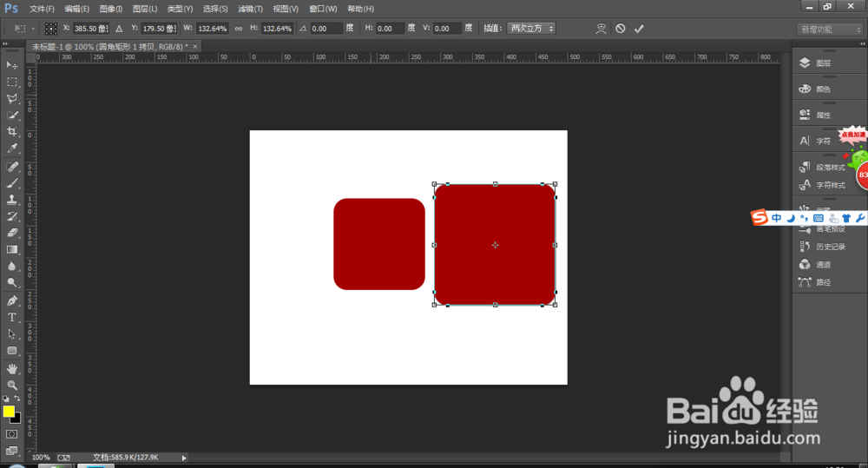This screenshot has width=868, height=468.
Task: Open the 字符 panel
Action: tap(816, 142)
